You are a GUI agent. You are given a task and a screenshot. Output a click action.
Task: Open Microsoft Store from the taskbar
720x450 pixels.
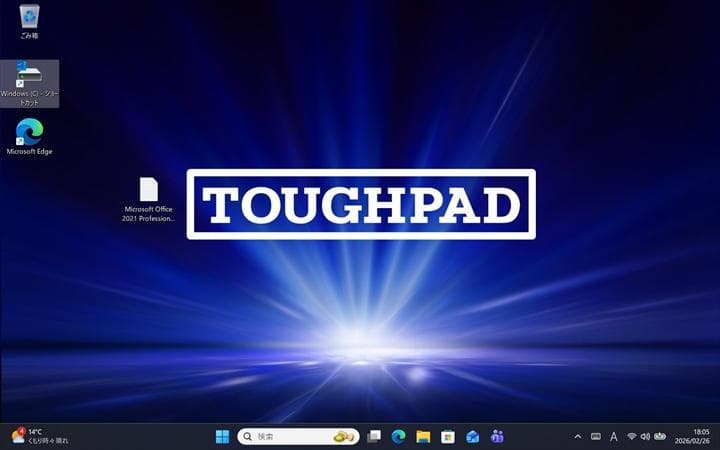(448, 436)
